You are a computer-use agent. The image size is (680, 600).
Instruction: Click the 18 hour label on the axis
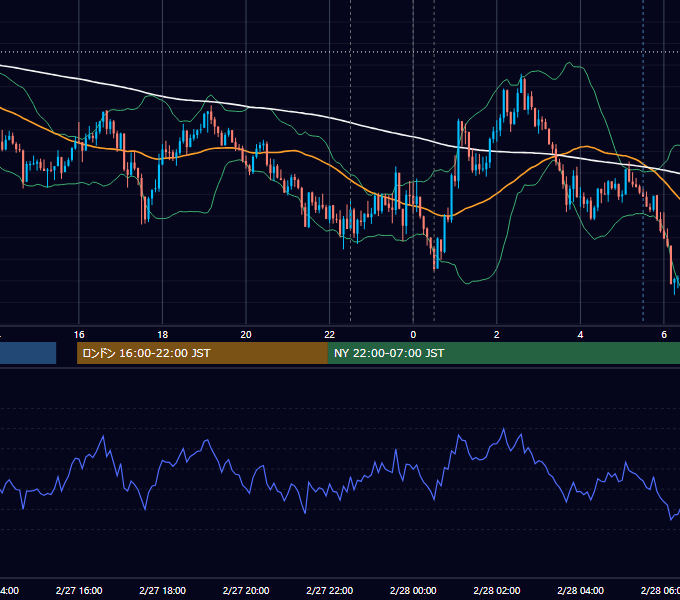[163, 335]
